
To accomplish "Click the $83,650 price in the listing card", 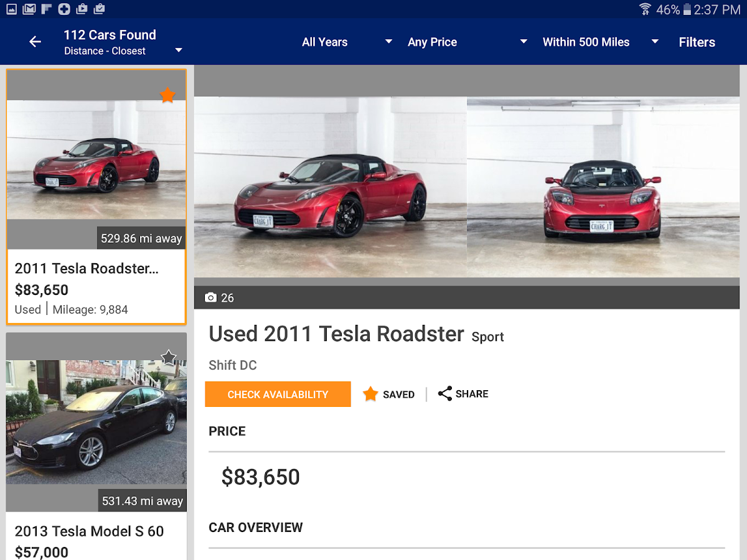I will (42, 290).
